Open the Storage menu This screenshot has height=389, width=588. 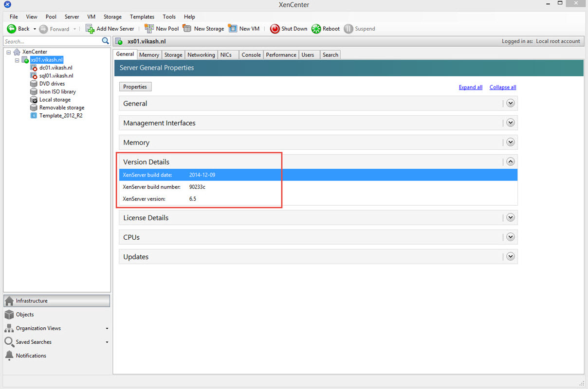tap(112, 17)
